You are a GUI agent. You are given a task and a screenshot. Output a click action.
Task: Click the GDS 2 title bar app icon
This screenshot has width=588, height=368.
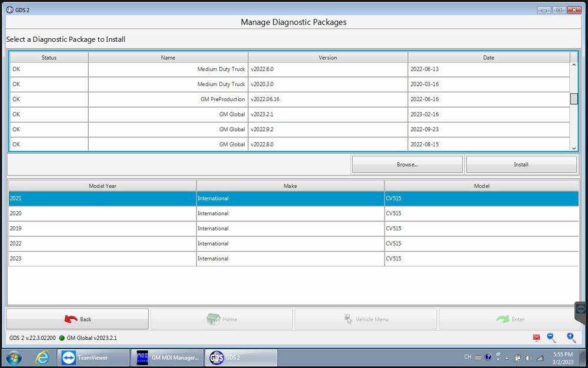(x=10, y=10)
